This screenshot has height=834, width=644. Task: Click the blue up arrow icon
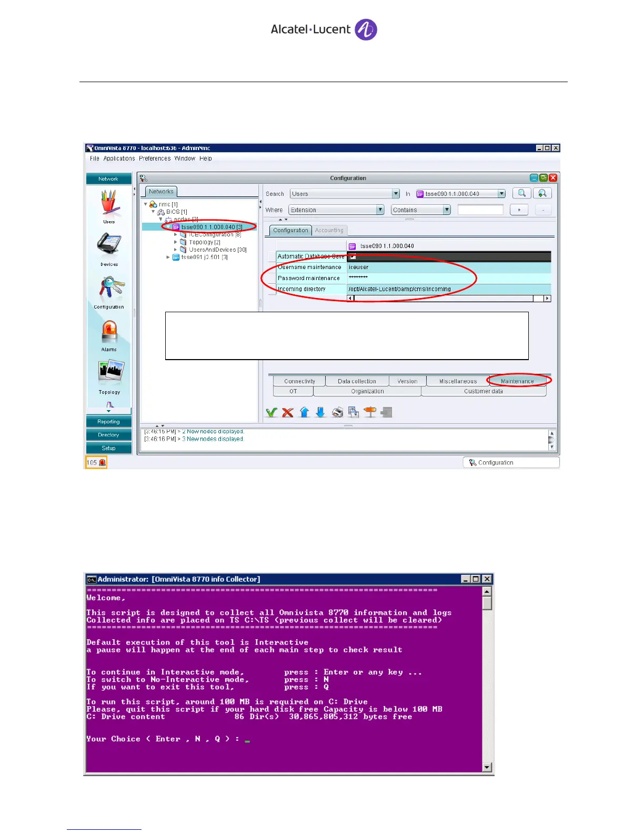pyautogui.click(x=304, y=412)
